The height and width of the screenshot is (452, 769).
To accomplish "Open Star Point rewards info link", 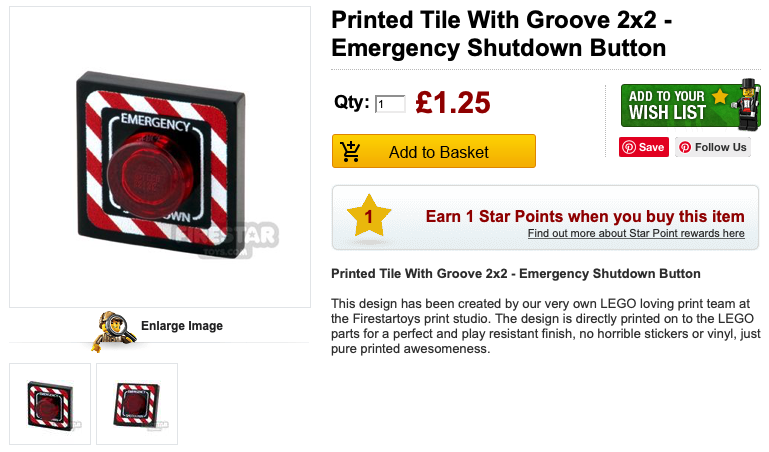I will point(636,233).
